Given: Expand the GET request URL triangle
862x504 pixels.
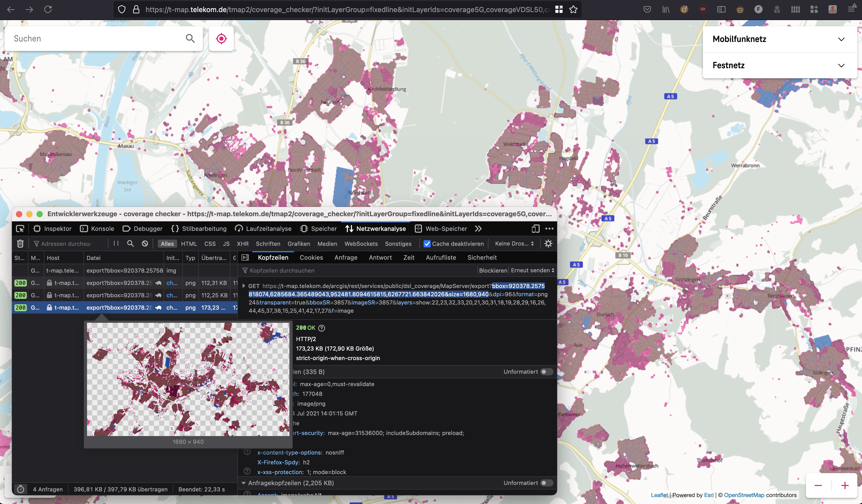Looking at the screenshot, I should [x=244, y=286].
